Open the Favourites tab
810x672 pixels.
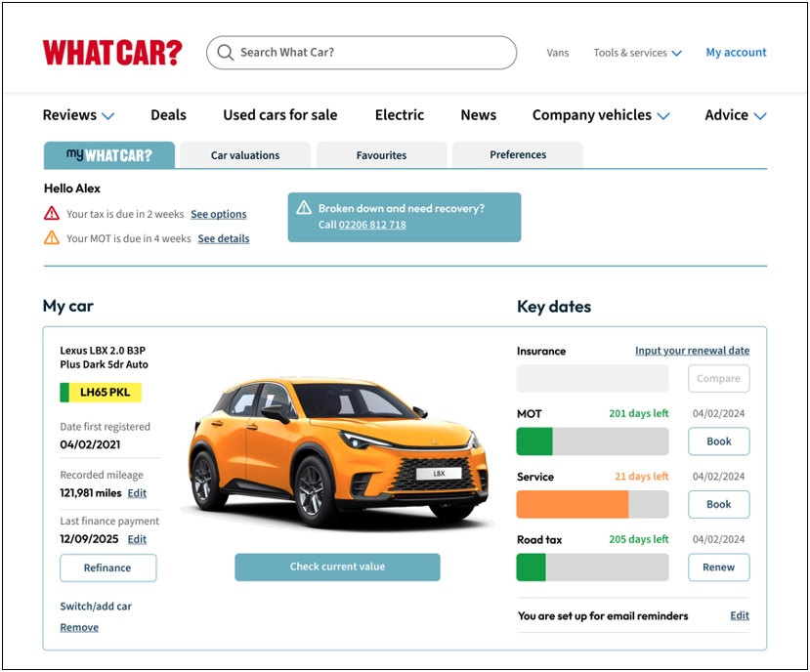tap(381, 155)
